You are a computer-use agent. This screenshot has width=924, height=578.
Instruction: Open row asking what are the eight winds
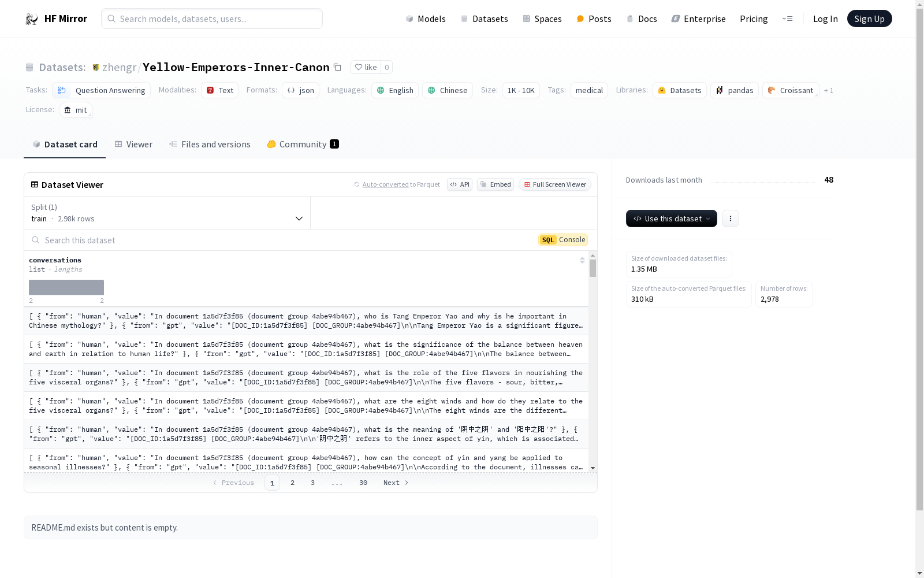point(306,406)
